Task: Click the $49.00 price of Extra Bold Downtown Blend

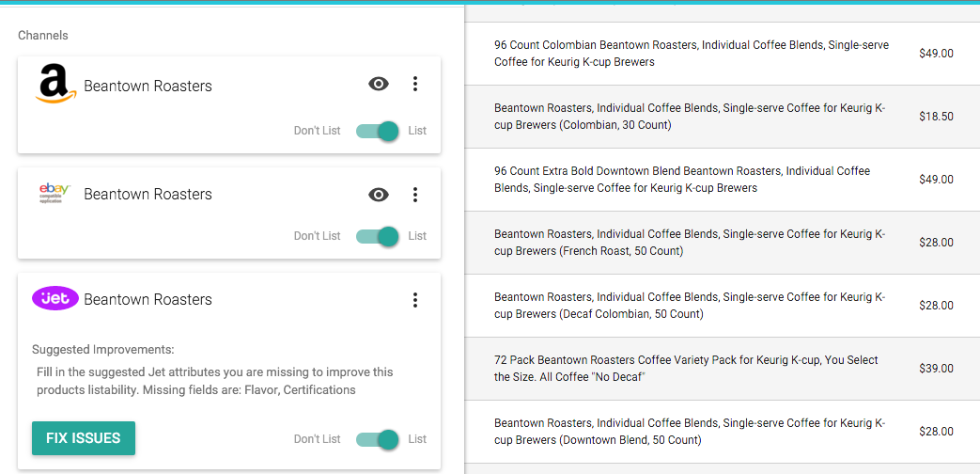Action: pos(936,180)
